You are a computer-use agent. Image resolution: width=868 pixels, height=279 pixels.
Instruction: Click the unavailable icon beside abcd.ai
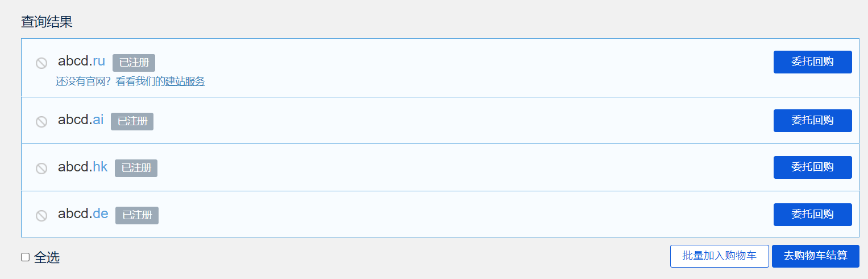(41, 122)
